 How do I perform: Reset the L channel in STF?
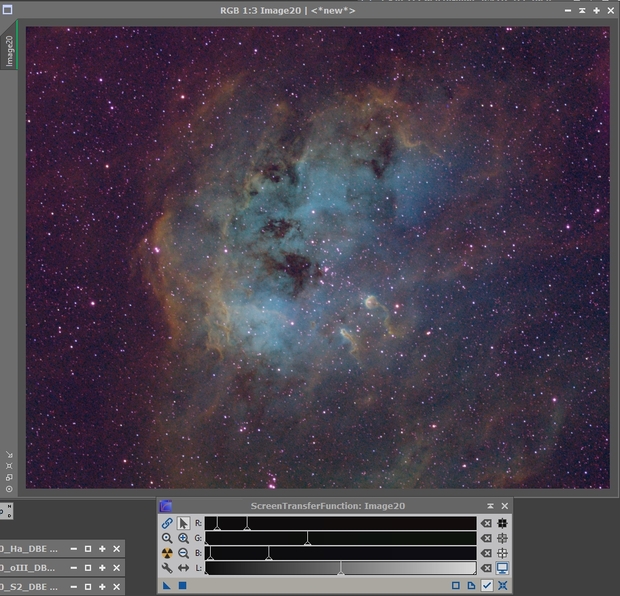coord(486,568)
